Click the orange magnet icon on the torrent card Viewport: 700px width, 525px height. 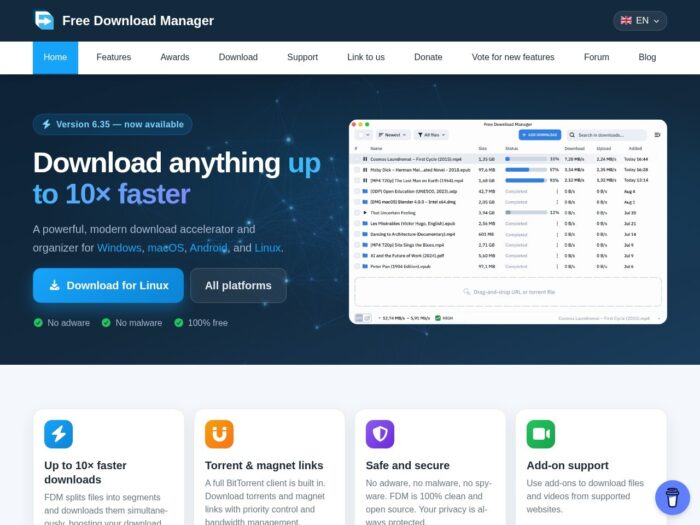(219, 434)
